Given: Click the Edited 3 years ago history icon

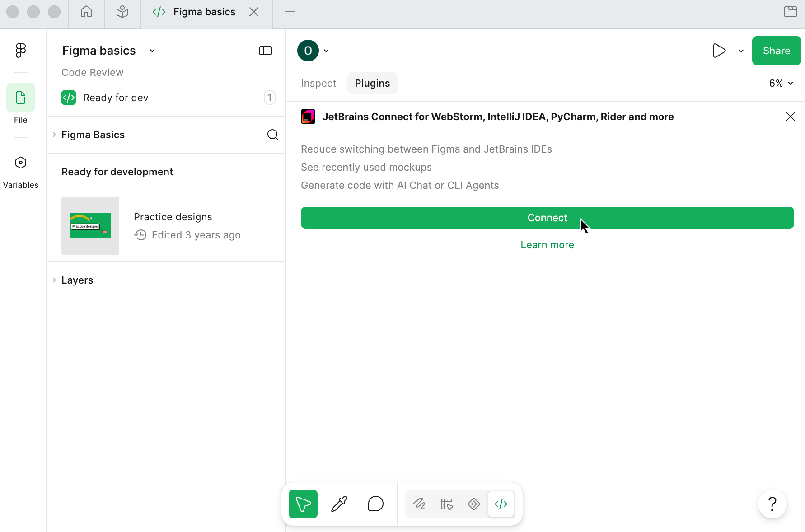Looking at the screenshot, I should [x=140, y=235].
